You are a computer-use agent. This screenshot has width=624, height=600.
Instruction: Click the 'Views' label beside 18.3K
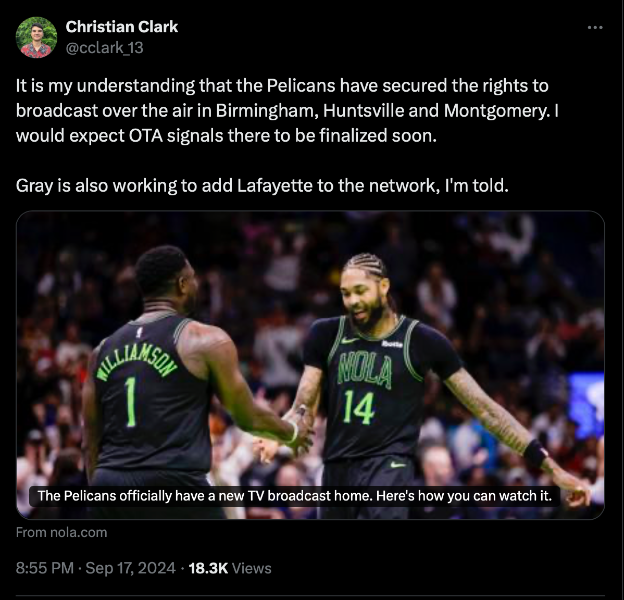pos(252,568)
